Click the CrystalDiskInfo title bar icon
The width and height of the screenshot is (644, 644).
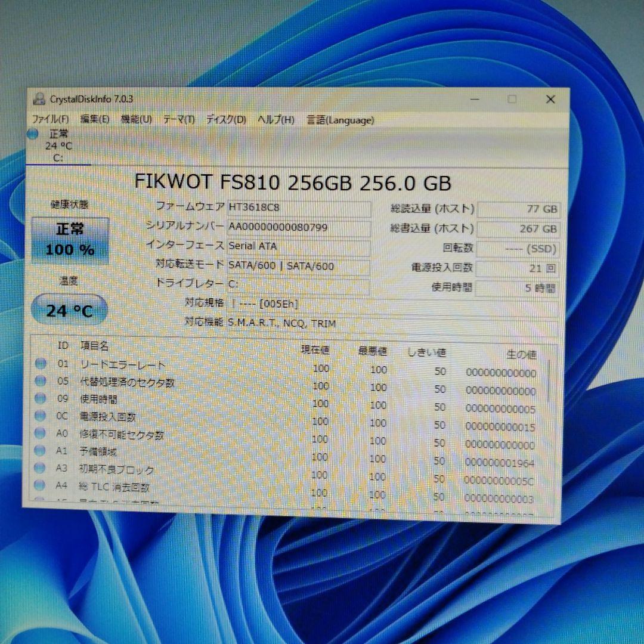tap(40, 98)
